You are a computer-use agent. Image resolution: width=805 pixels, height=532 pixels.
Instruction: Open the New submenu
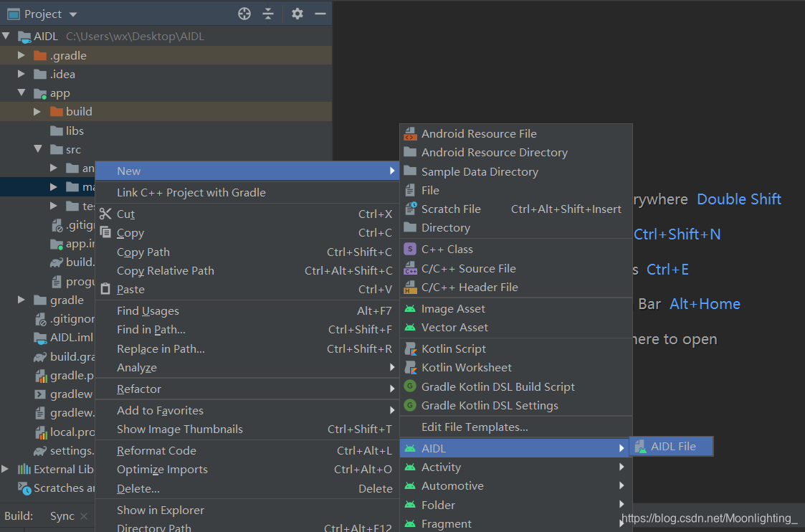[x=247, y=171]
